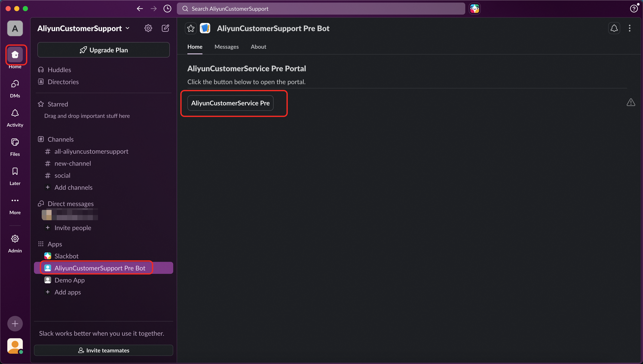The width and height of the screenshot is (643, 364).
Task: Open Activity in the left rail
Action: (x=15, y=118)
